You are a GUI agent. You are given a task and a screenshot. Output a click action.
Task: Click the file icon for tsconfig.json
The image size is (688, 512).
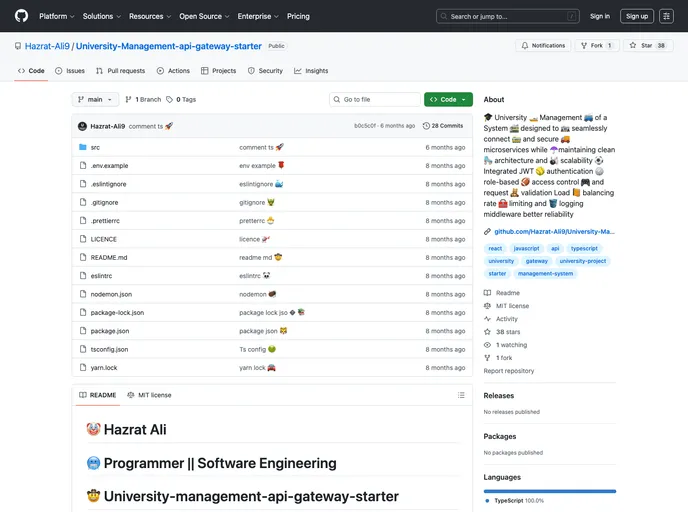(x=82, y=349)
